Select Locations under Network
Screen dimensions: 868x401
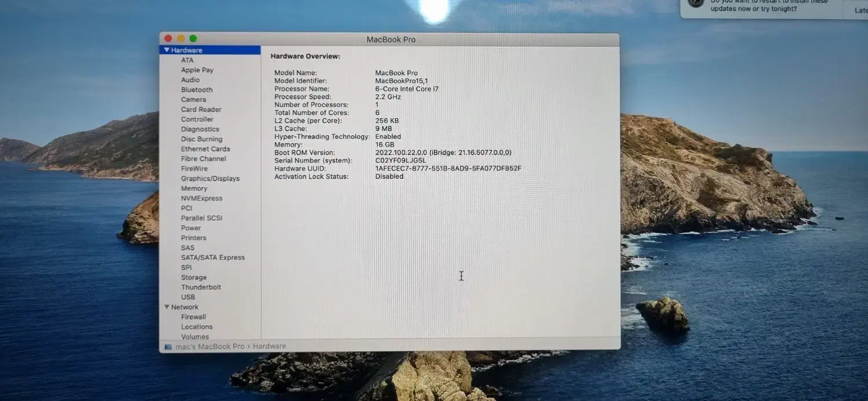click(x=197, y=327)
